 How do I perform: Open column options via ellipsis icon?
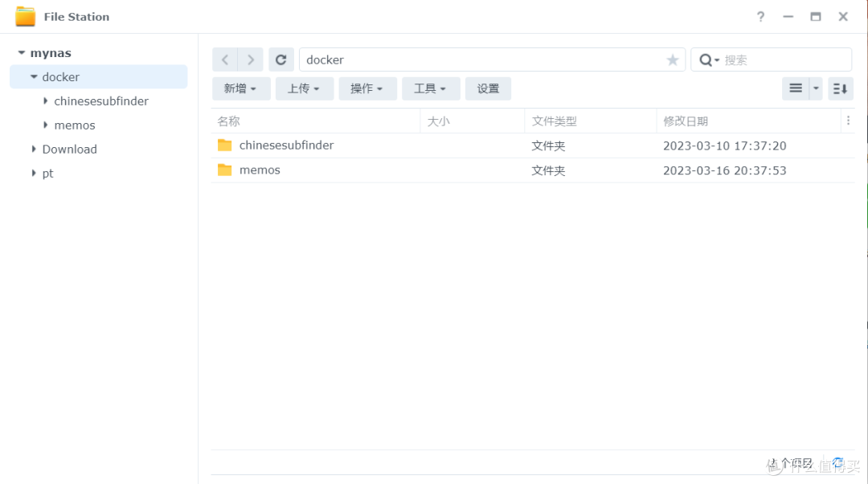click(x=850, y=121)
